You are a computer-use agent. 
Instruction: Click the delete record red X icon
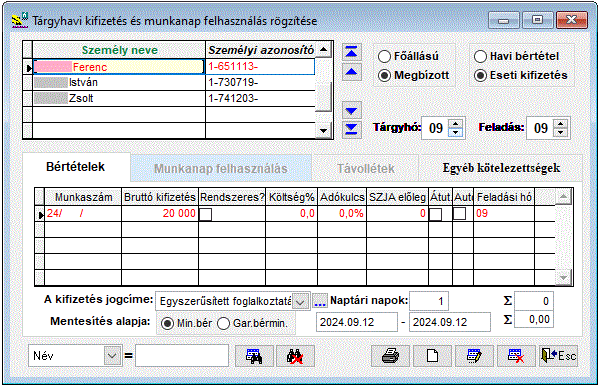[x=516, y=356]
